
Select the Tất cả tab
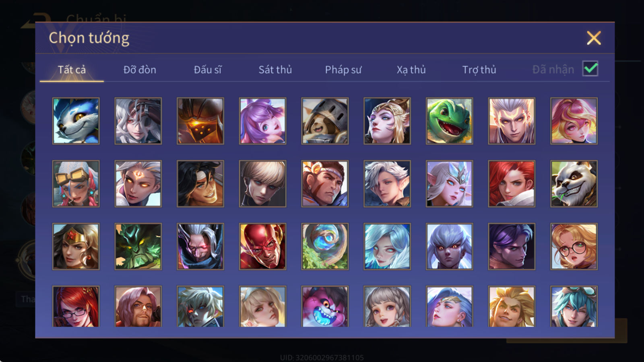(72, 70)
